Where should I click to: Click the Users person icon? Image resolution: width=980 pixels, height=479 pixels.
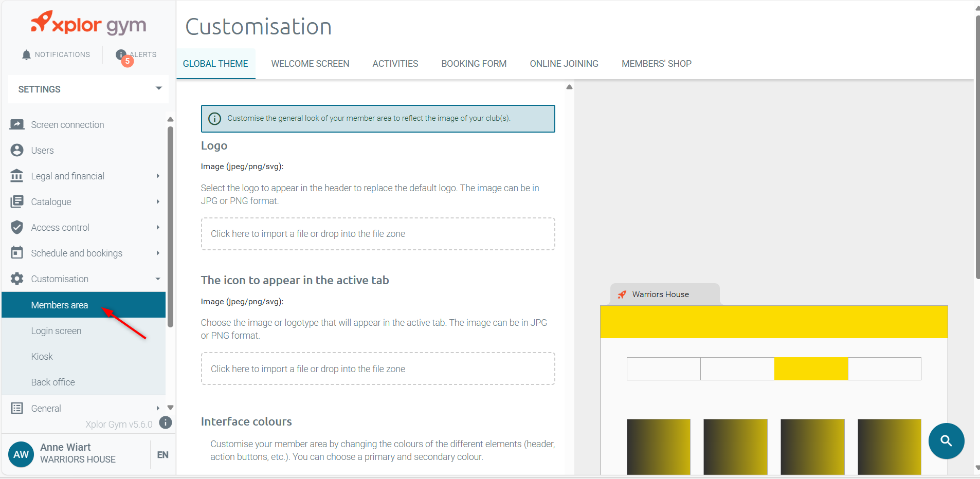pos(17,150)
